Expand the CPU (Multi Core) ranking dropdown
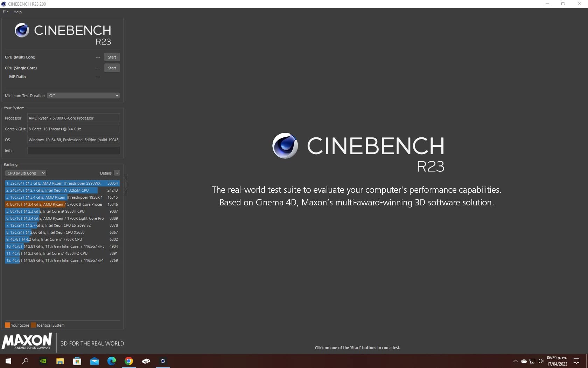The image size is (588, 368). [26, 173]
